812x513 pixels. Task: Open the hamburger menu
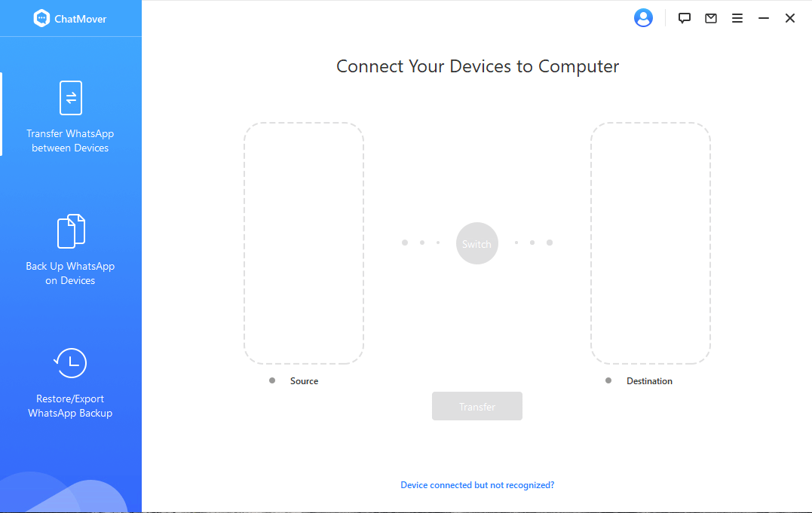click(x=737, y=18)
